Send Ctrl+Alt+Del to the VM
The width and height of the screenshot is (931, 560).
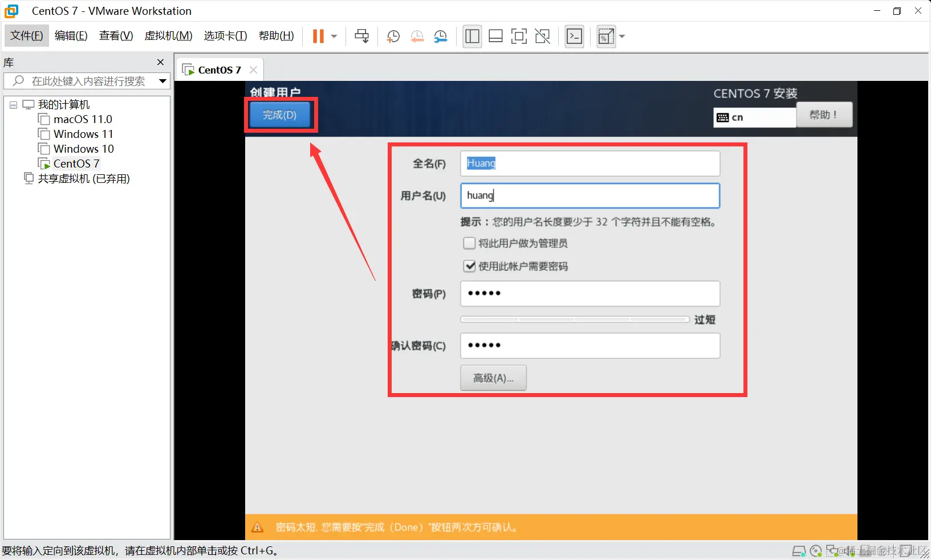(x=361, y=36)
